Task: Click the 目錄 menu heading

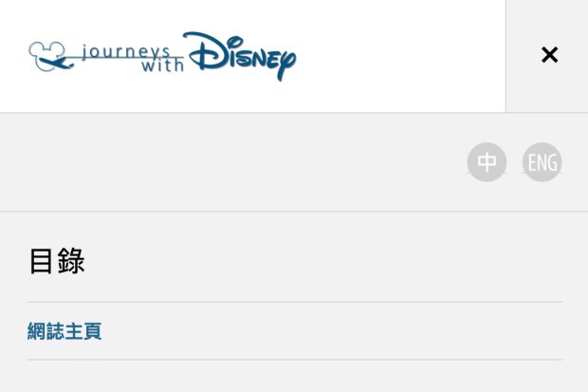Action: tap(57, 261)
